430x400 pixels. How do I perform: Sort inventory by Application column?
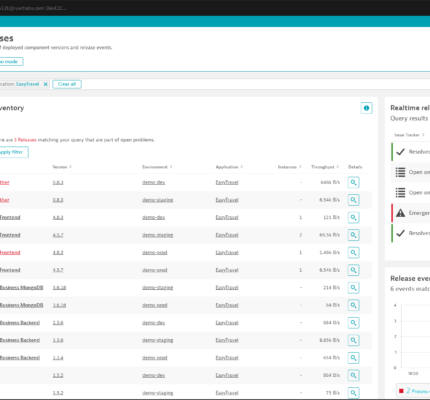[229, 167]
